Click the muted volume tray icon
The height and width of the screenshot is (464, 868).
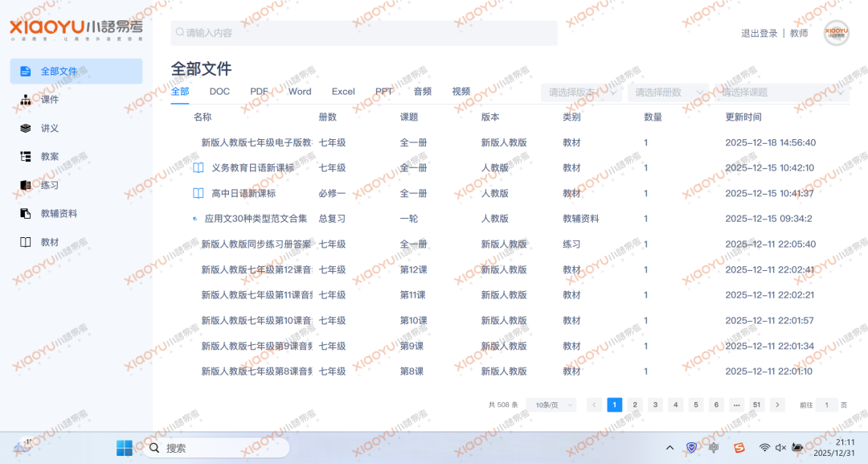[x=780, y=447]
